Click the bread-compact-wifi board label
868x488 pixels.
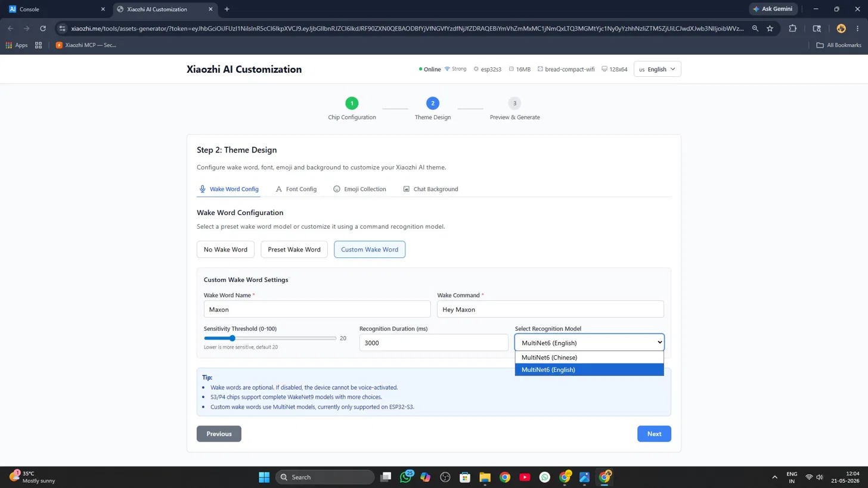pyautogui.click(x=566, y=69)
